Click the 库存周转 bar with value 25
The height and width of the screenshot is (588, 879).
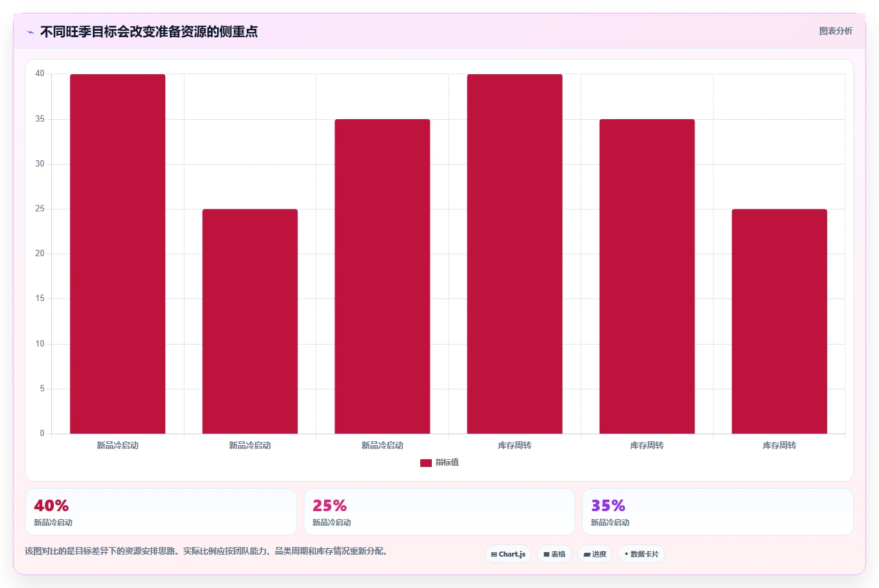click(x=779, y=322)
